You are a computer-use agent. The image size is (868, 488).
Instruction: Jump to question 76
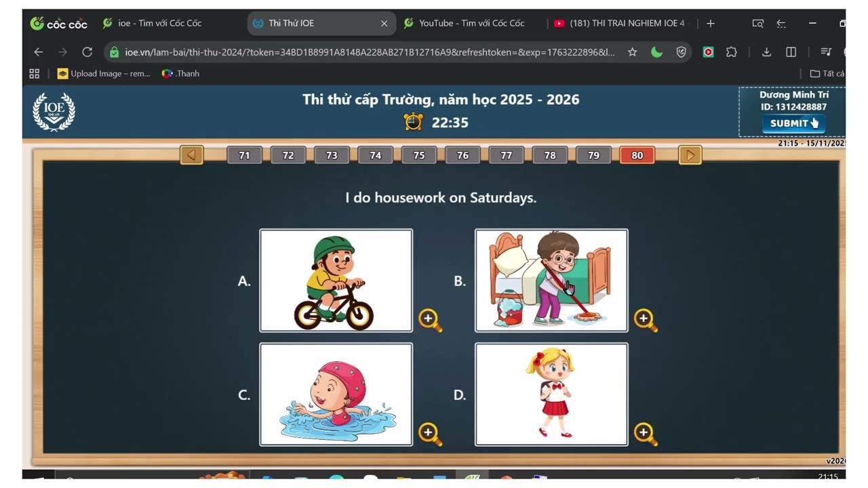[462, 155]
